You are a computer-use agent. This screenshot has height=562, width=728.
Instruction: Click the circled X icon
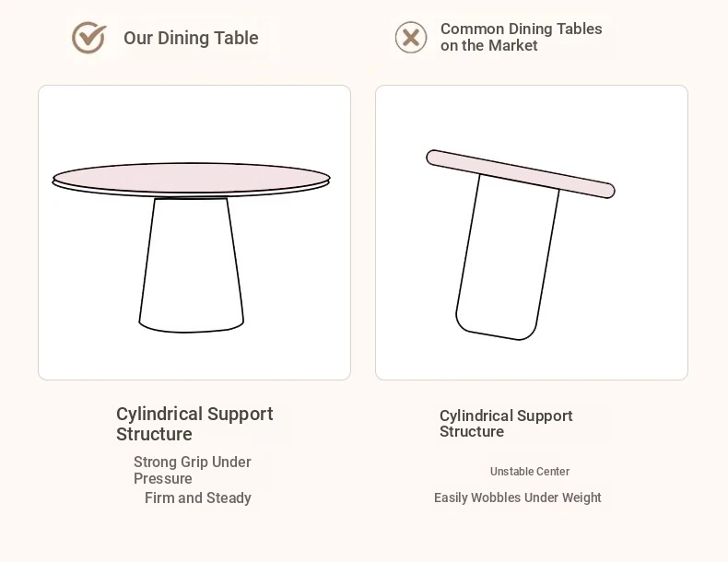[411, 37]
